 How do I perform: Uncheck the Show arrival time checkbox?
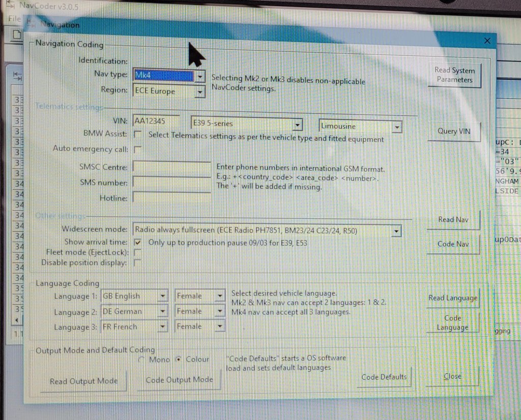click(137, 242)
